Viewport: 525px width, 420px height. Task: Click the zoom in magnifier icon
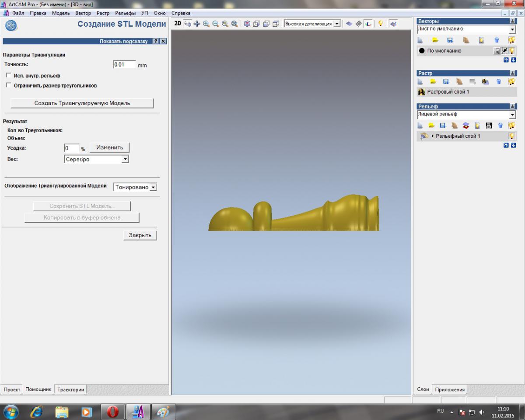coord(206,24)
